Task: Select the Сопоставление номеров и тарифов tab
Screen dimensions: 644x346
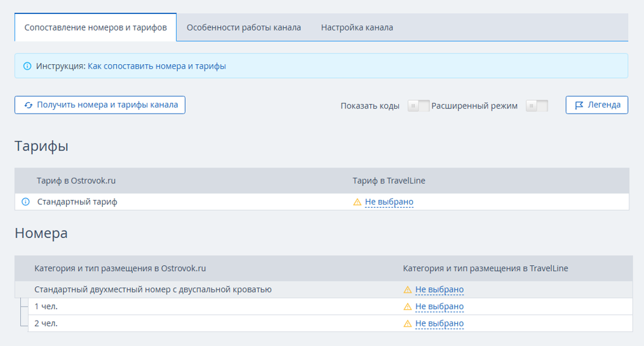Action: click(95, 28)
